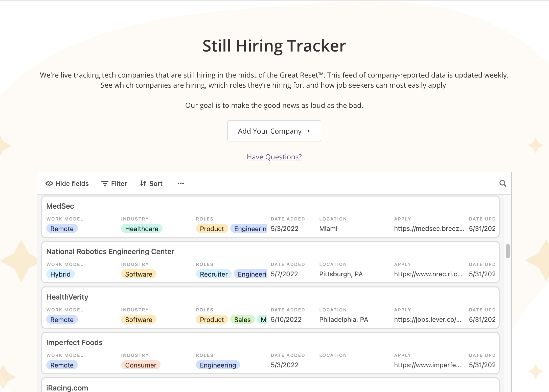The width and height of the screenshot is (549, 392).
Task: Click the Still Hiring Tracker heading
Action: coord(274,46)
